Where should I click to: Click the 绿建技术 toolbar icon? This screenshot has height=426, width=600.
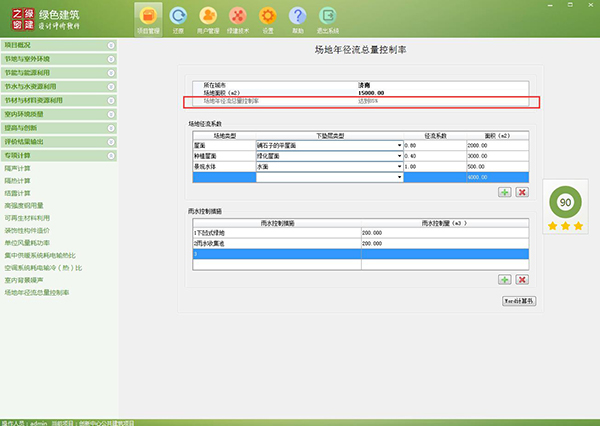(x=238, y=19)
